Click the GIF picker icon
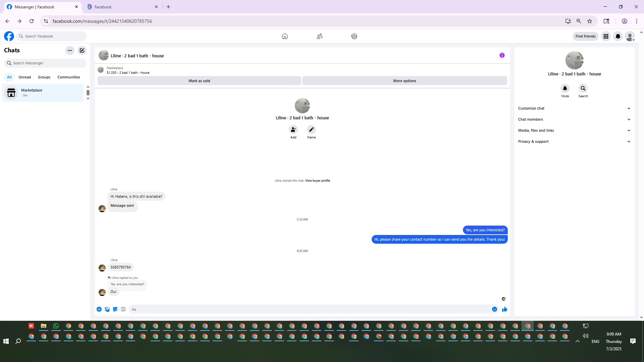 tap(123, 309)
